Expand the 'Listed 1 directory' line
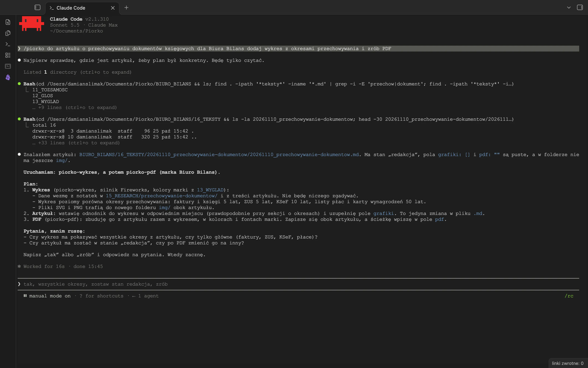 click(77, 72)
